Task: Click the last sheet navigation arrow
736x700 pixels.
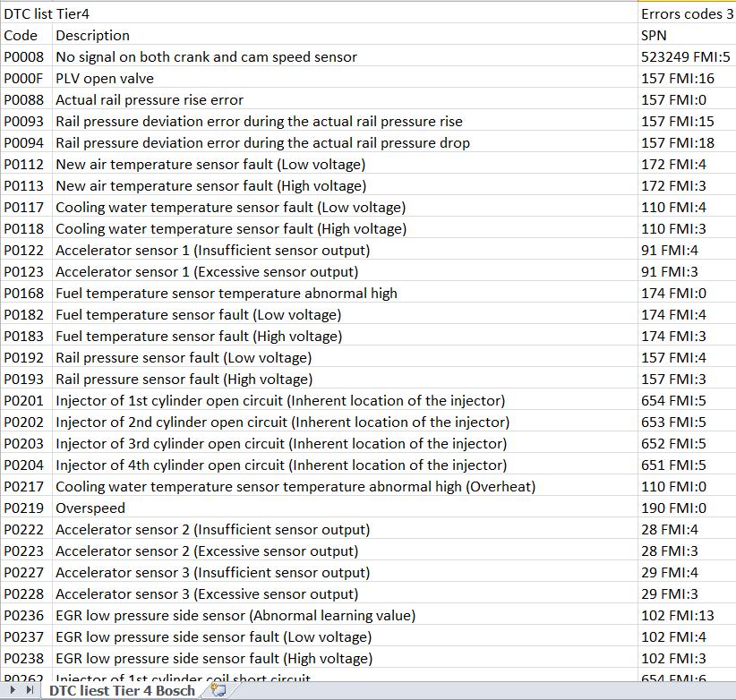Action: point(30,690)
